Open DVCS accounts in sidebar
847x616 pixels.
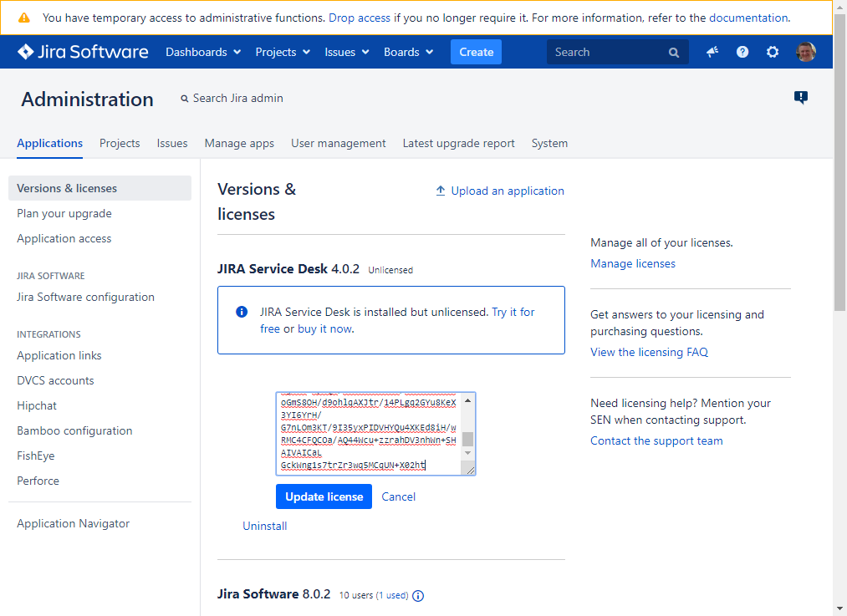click(55, 380)
